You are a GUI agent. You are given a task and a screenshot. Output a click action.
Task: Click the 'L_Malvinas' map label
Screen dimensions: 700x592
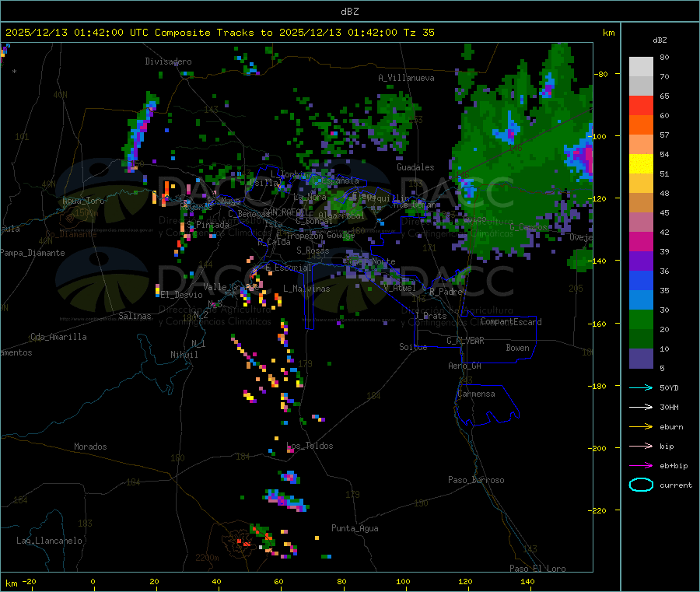[x=306, y=289]
